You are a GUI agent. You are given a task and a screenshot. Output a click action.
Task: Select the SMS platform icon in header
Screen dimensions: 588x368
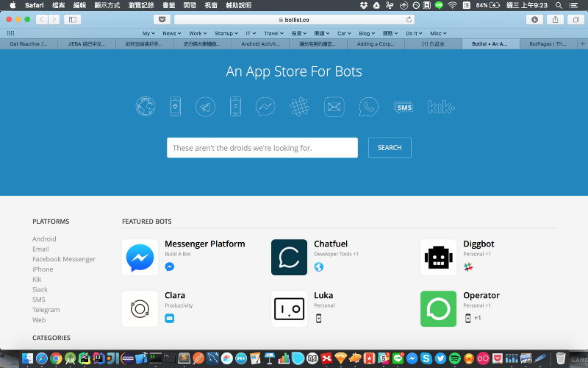pyautogui.click(x=404, y=107)
